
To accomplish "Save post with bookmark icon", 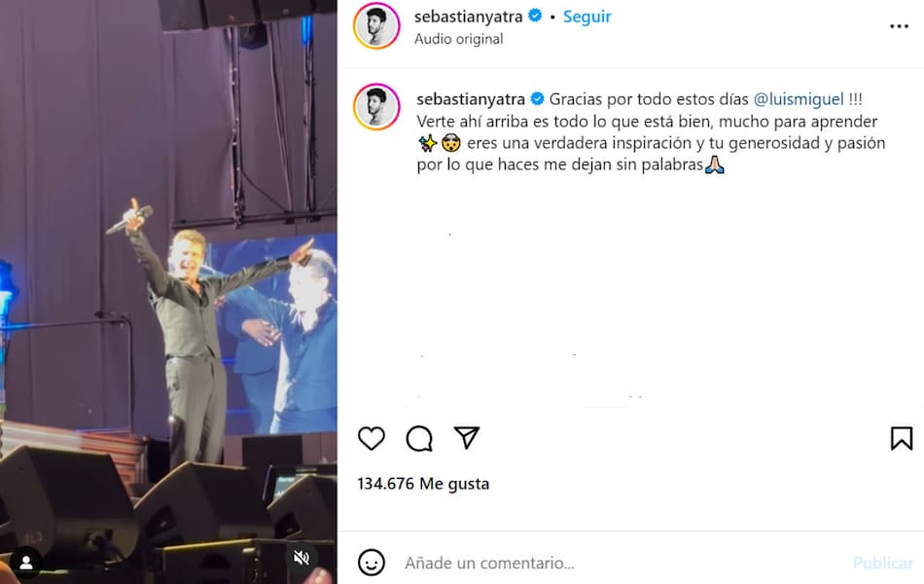I will click(x=901, y=438).
